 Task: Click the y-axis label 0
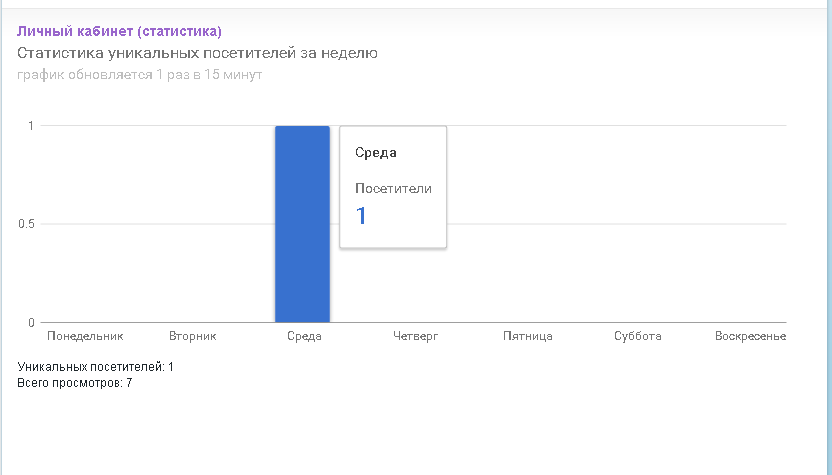[31, 322]
